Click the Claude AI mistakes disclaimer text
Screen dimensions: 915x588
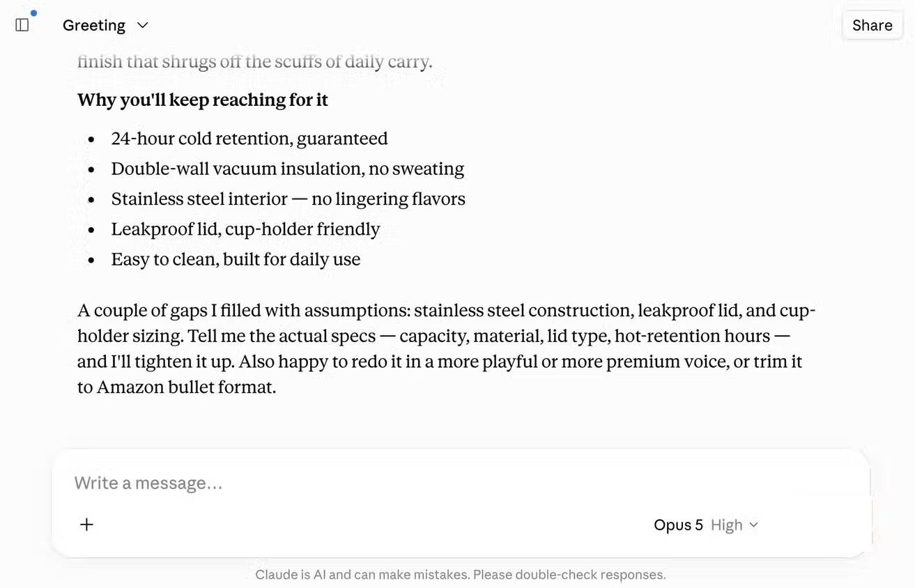[x=461, y=575]
